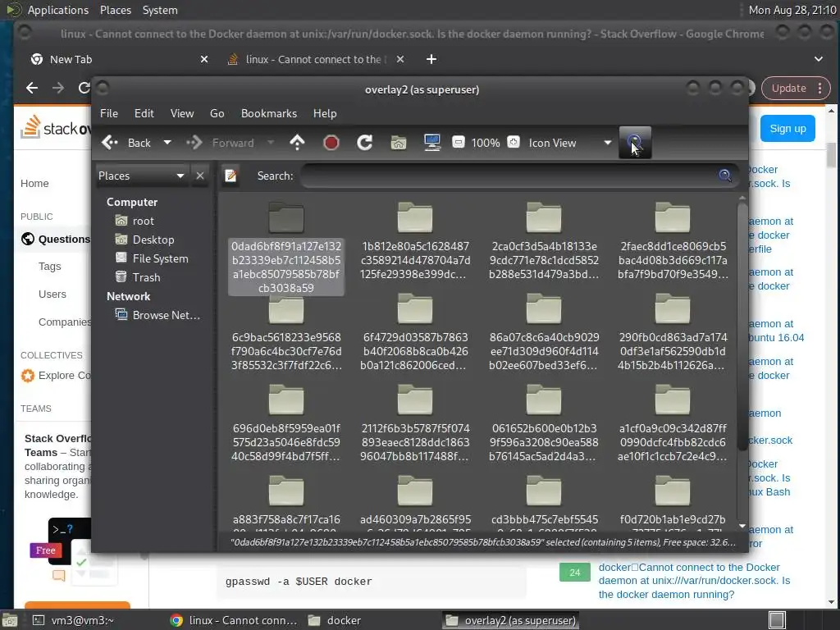Zoom out with the minus icon
Image resolution: width=840 pixels, height=630 pixels.
click(x=458, y=143)
